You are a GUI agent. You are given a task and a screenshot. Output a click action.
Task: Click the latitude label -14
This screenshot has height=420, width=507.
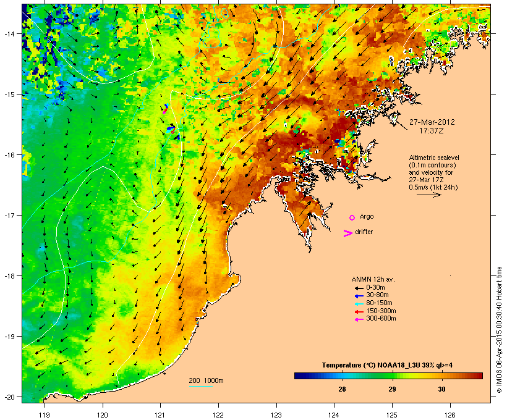coord(9,34)
